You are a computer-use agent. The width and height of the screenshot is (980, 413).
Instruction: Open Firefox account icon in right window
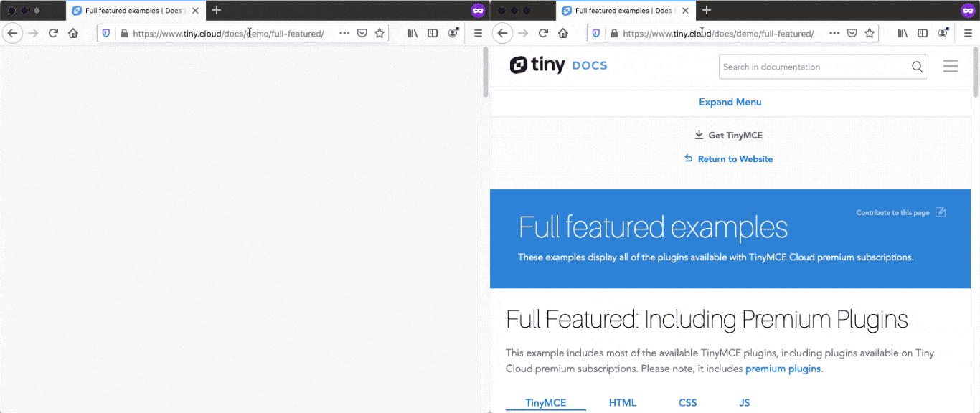click(943, 33)
